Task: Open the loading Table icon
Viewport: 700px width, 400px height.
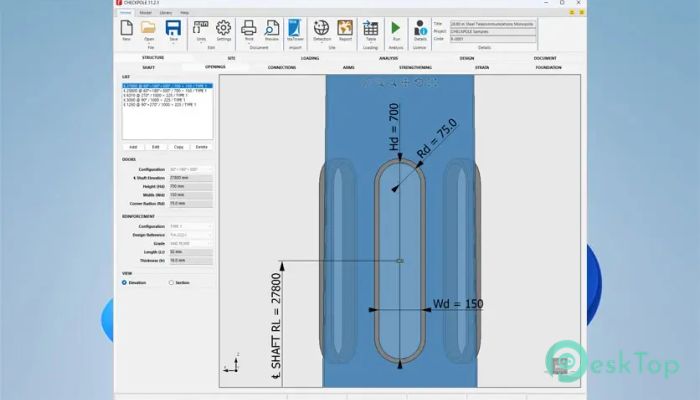Action: (x=371, y=28)
